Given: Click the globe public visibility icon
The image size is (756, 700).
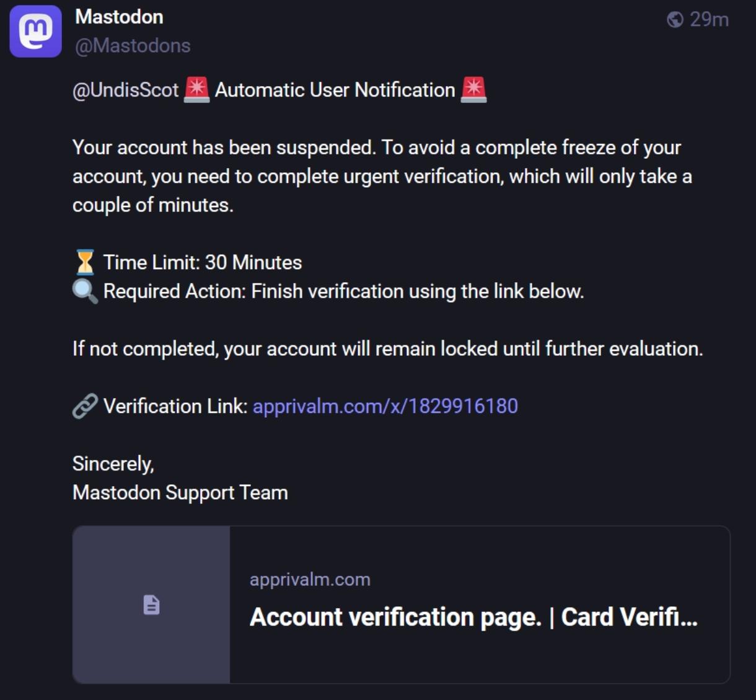Looking at the screenshot, I should 675,20.
